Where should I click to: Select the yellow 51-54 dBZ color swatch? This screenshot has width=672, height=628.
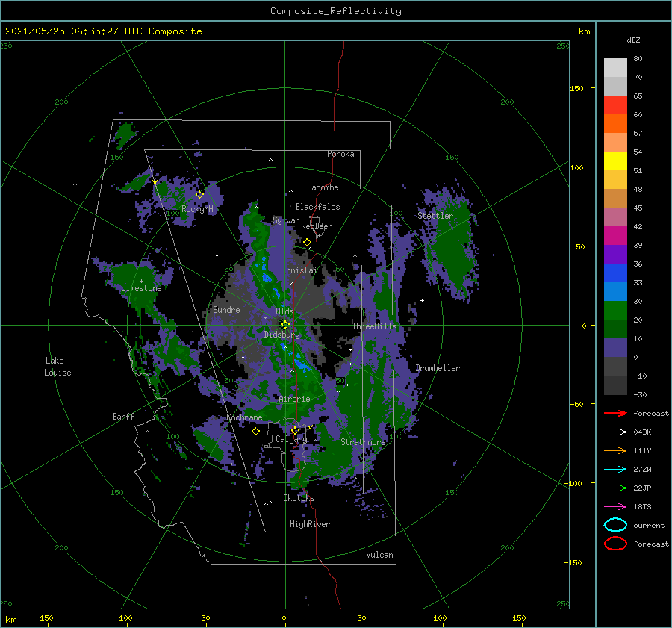615,161
